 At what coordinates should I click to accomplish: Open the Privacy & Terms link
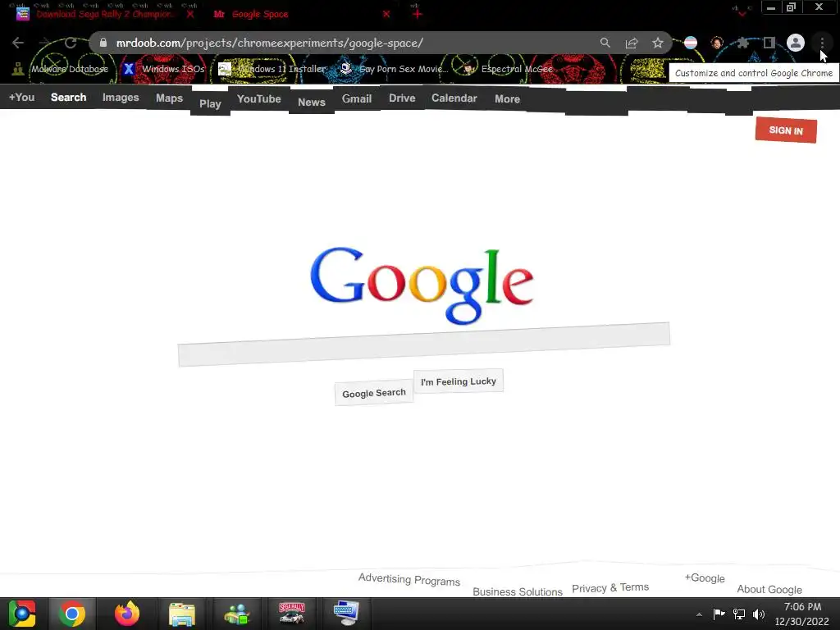click(610, 587)
